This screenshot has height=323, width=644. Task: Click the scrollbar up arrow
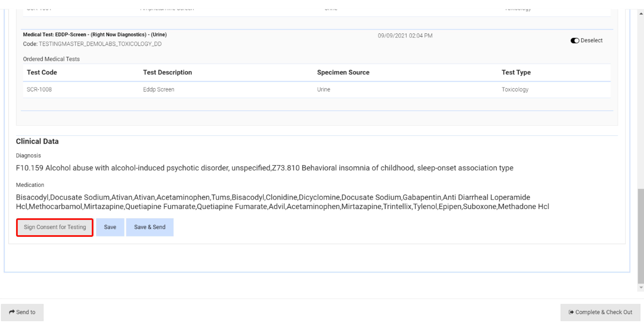pyautogui.click(x=641, y=13)
